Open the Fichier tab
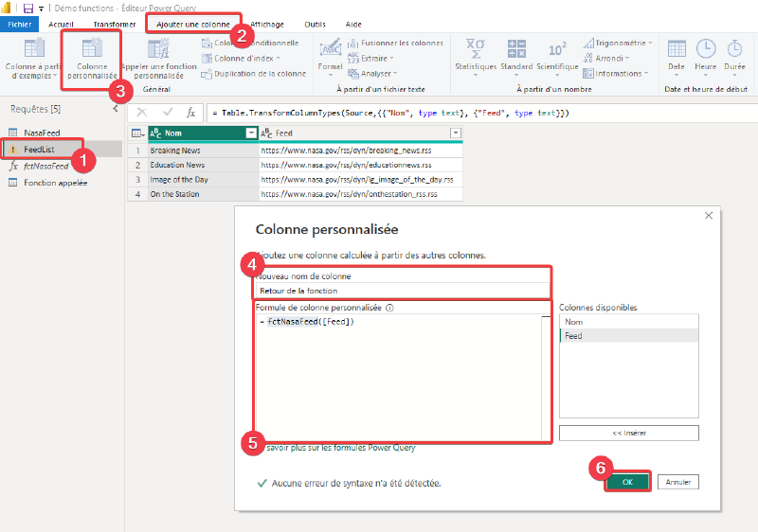This screenshot has width=758, height=532. point(19,24)
